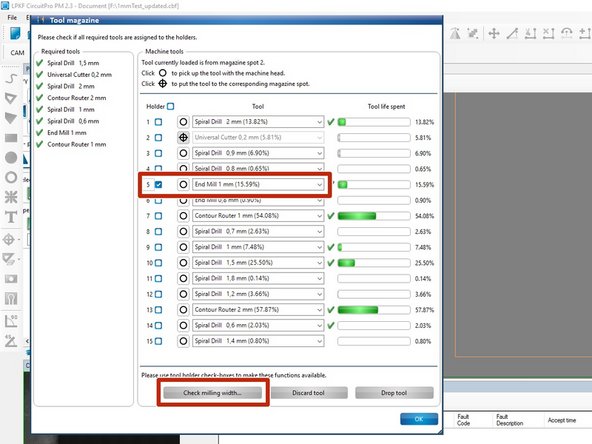This screenshot has width=592, height=444.
Task: Select the outline triangle polygon tool
Action: [x=11, y=99]
